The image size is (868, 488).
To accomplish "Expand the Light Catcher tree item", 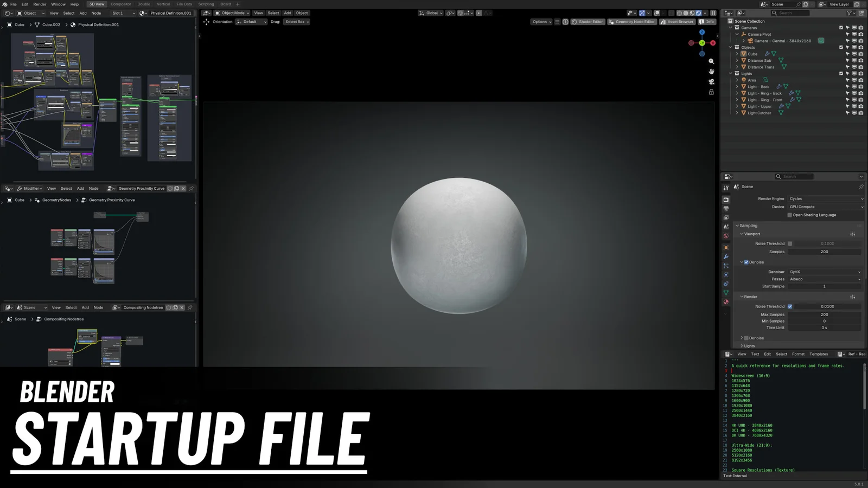I will (x=737, y=113).
